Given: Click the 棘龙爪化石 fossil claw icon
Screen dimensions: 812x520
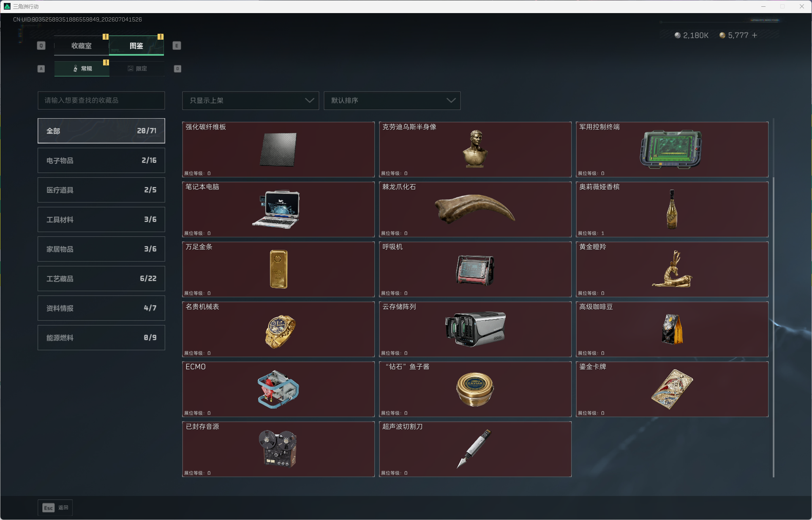Looking at the screenshot, I should 475,209.
